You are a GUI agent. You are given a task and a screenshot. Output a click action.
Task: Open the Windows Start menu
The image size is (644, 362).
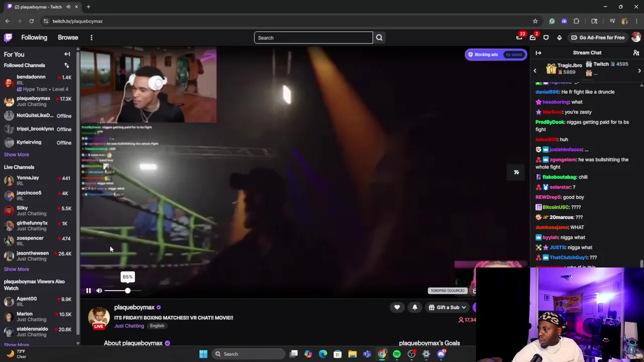(203, 354)
